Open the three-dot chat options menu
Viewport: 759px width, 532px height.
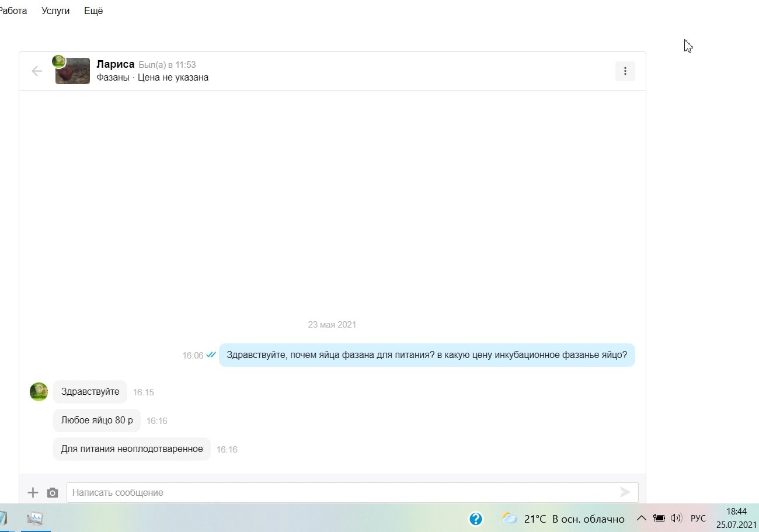pos(625,71)
